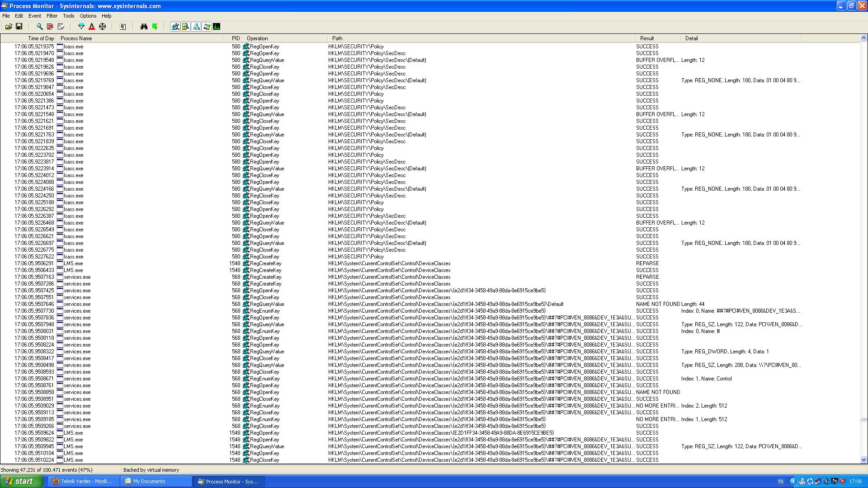The height and width of the screenshot is (488, 868).
Task: Click the PID column header
Action: point(234,38)
